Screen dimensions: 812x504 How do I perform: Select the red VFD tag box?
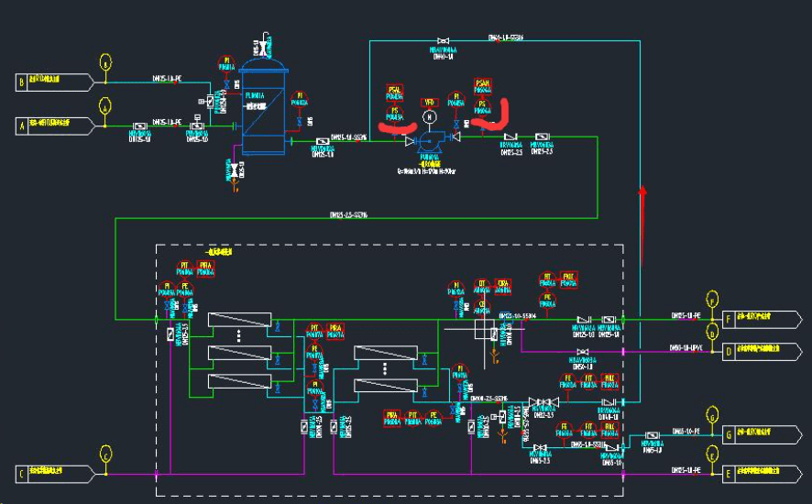(429, 102)
